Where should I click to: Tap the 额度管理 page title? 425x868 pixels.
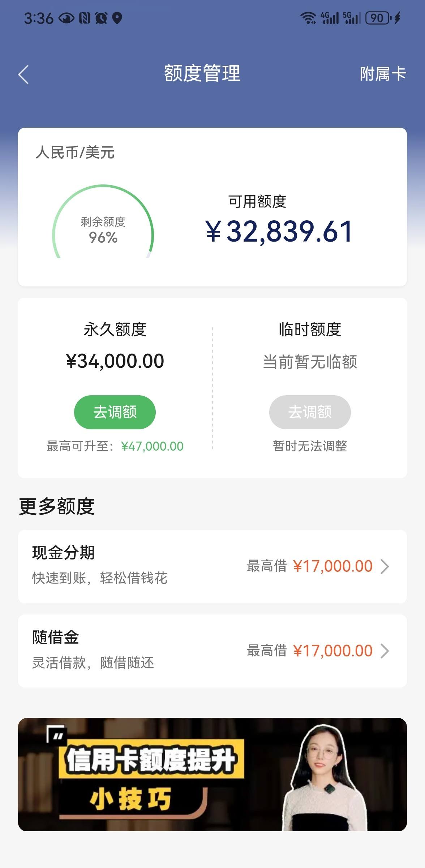tap(202, 73)
